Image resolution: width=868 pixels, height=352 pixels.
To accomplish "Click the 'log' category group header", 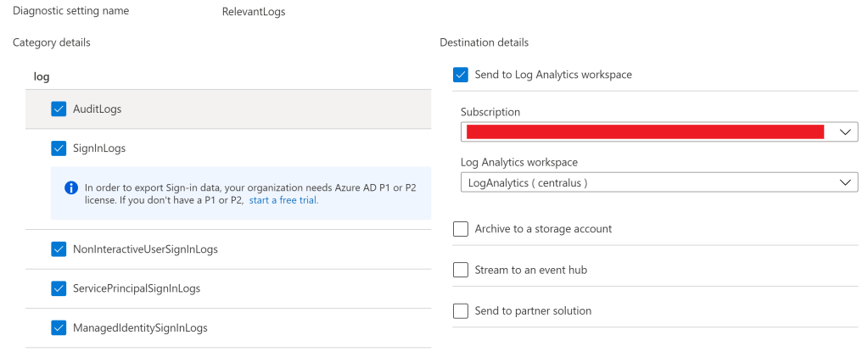I will tap(42, 76).
